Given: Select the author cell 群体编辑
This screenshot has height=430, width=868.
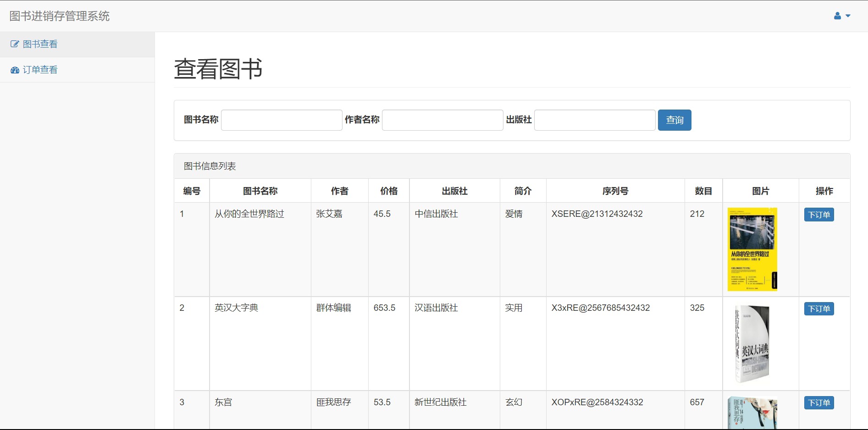Looking at the screenshot, I should (333, 308).
